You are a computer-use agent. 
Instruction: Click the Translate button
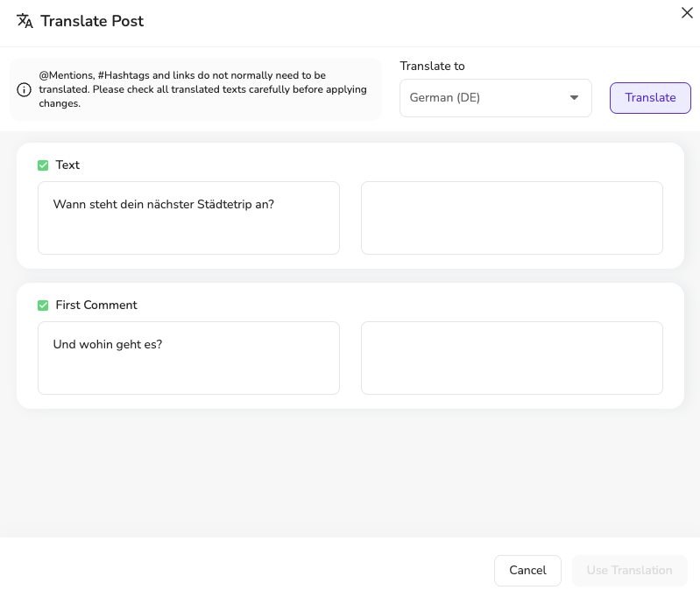coord(650,98)
